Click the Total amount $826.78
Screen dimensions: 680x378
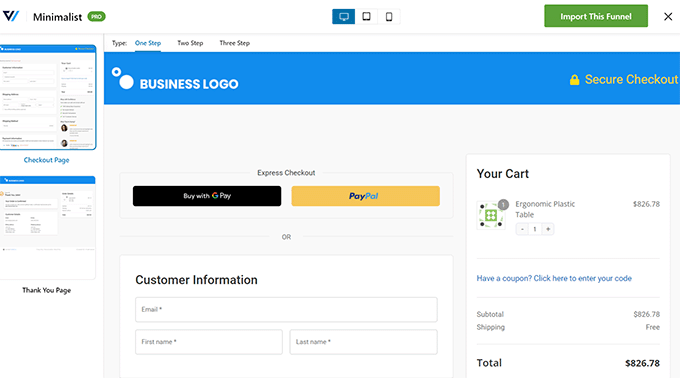pos(642,363)
